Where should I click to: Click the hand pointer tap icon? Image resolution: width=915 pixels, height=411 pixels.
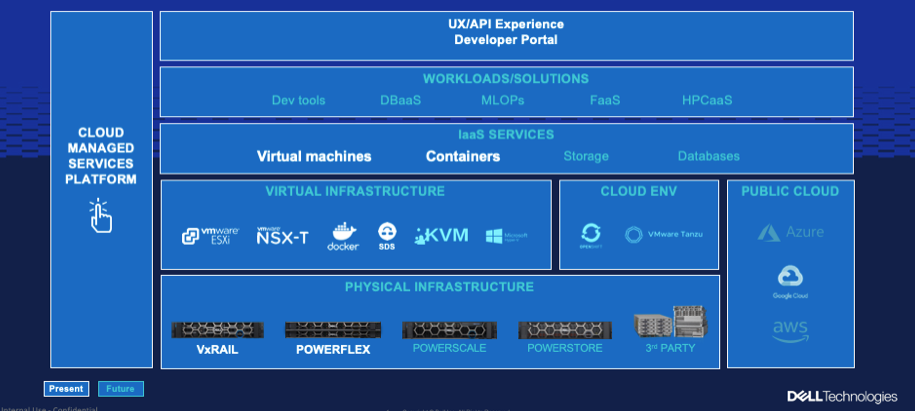tap(100, 215)
